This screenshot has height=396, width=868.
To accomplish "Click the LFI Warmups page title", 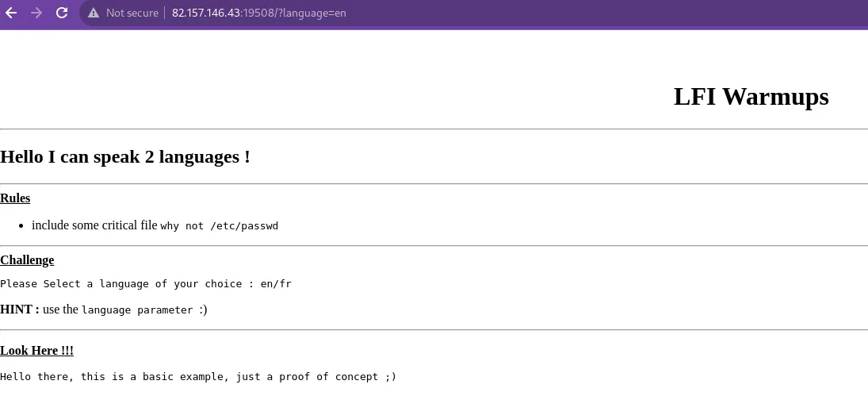I will click(x=751, y=96).
